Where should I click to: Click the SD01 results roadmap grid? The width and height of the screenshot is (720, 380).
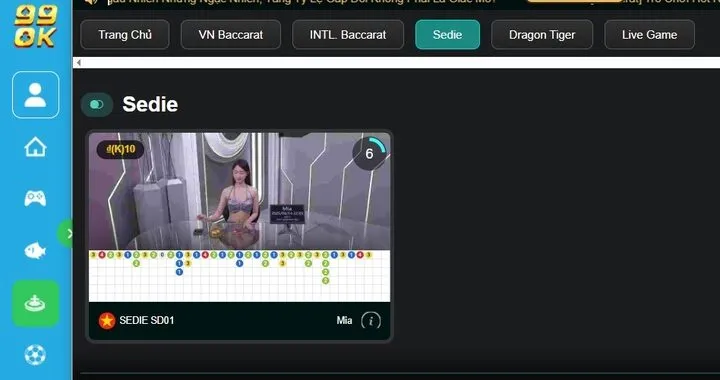coord(239,276)
